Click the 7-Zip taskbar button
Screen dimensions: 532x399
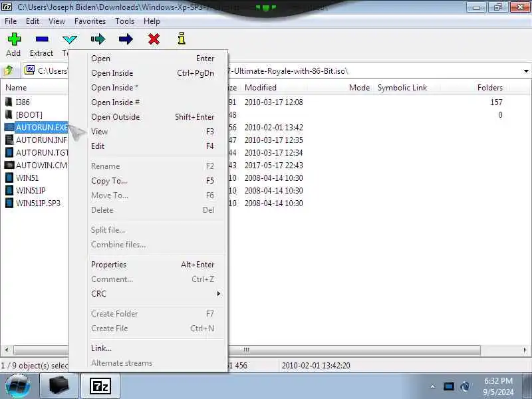pos(100,386)
